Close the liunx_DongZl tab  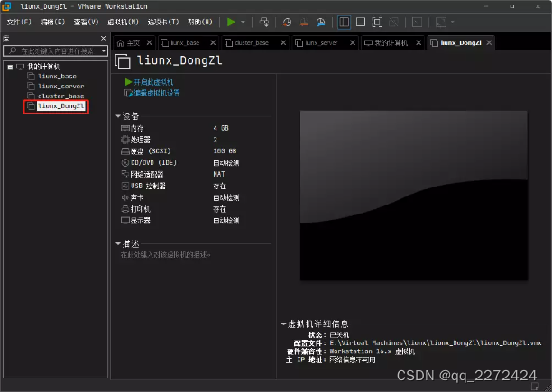click(x=489, y=42)
